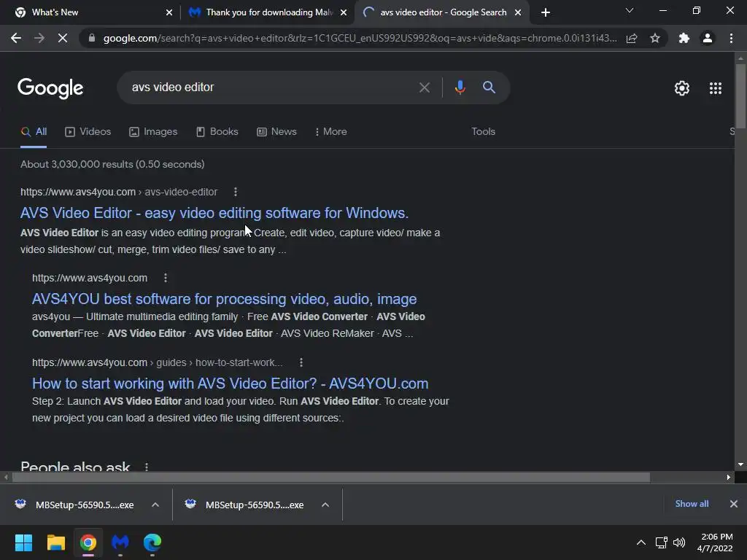
Task: Bookmark this page with the star icon
Action: (655, 38)
